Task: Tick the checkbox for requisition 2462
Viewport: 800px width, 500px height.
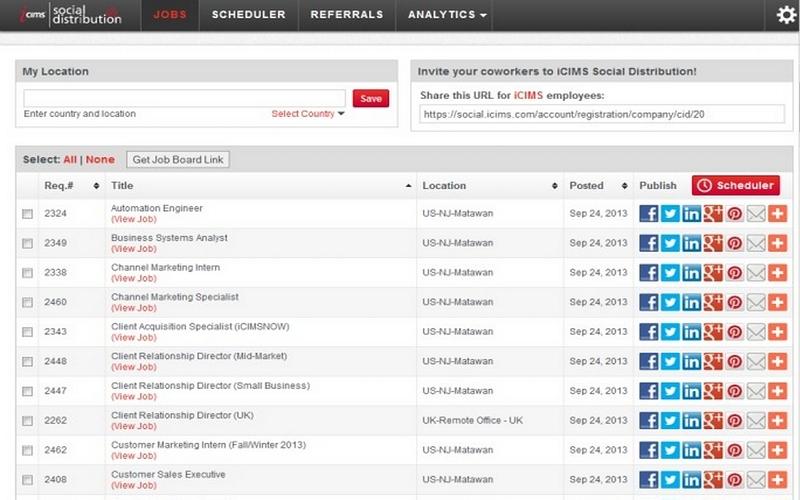Action: click(x=28, y=450)
